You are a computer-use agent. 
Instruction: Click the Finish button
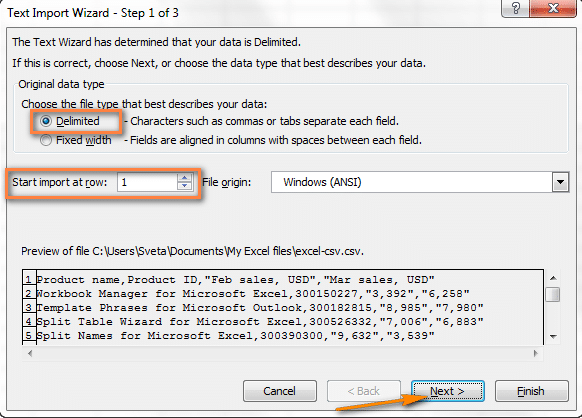click(532, 391)
